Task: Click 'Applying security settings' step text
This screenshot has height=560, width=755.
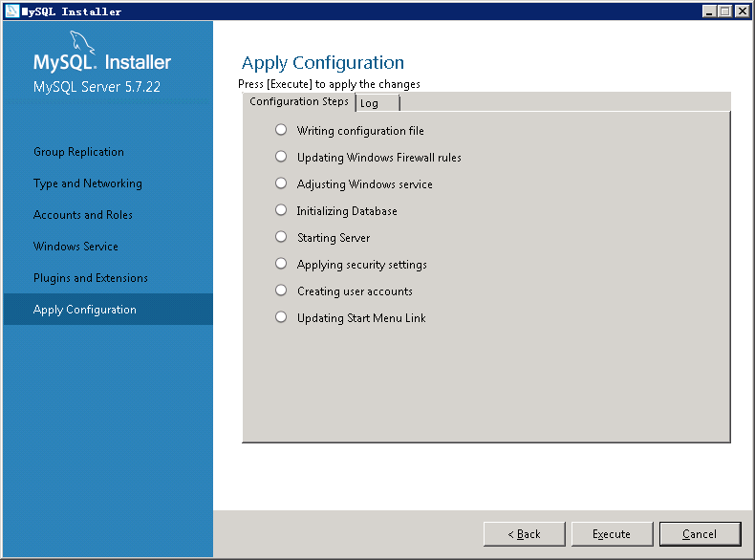Action: coord(361,265)
